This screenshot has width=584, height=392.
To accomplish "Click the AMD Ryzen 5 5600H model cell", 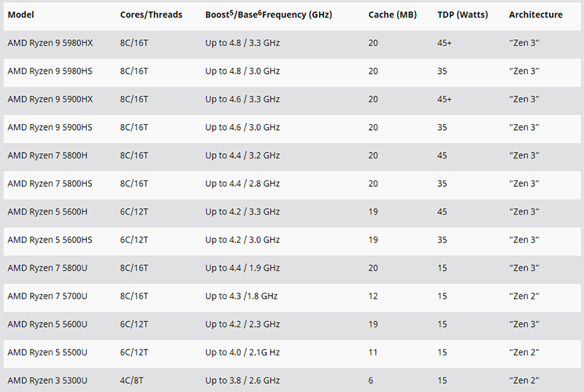I will pyautogui.click(x=47, y=212).
